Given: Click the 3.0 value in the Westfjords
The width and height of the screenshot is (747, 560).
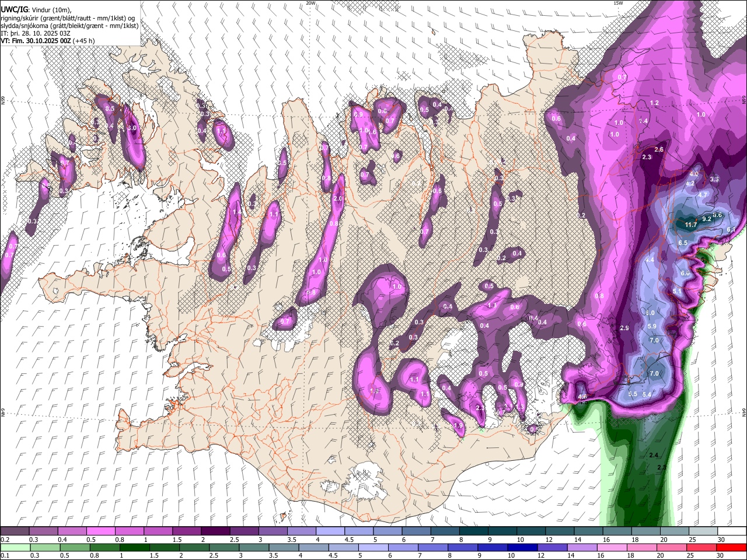Looking at the screenshot, I should tap(132, 128).
